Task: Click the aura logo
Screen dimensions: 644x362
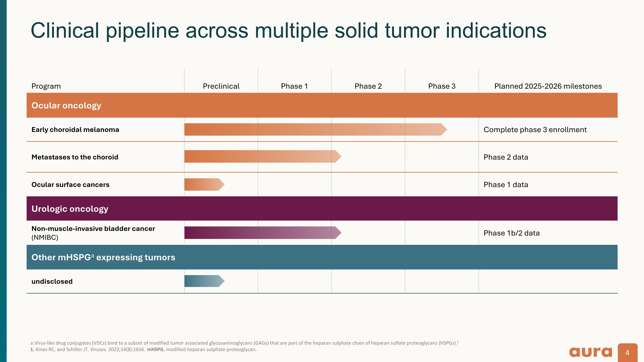Action: click(591, 352)
